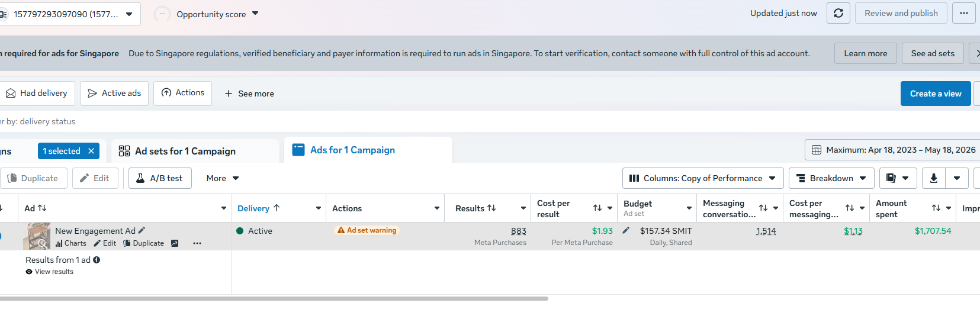Screen dimensions: 980x335
Task: Click the New Engagement Ad name
Action: pyautogui.click(x=95, y=231)
